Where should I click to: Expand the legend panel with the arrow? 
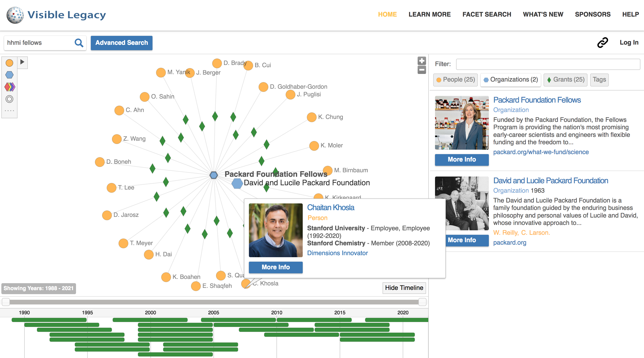pyautogui.click(x=22, y=62)
